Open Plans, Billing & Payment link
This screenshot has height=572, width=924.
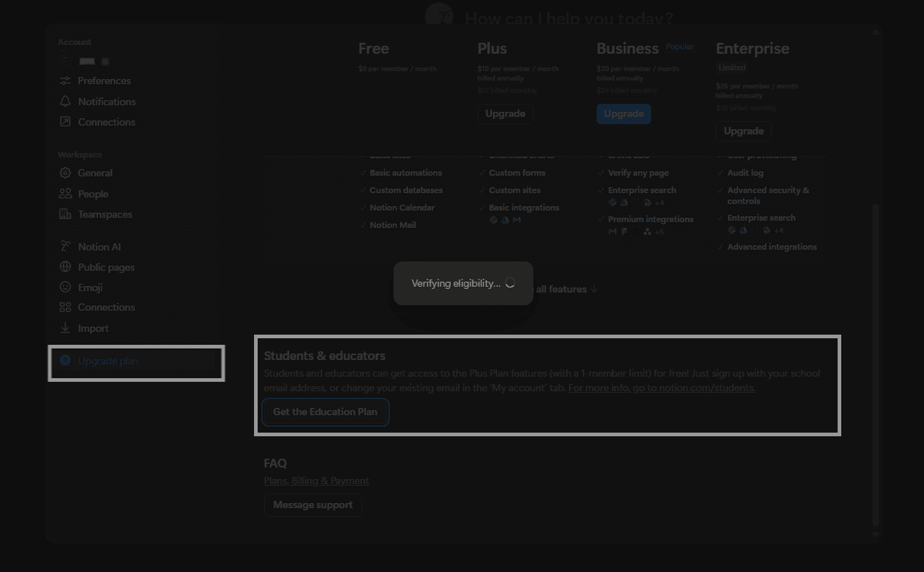tap(316, 481)
